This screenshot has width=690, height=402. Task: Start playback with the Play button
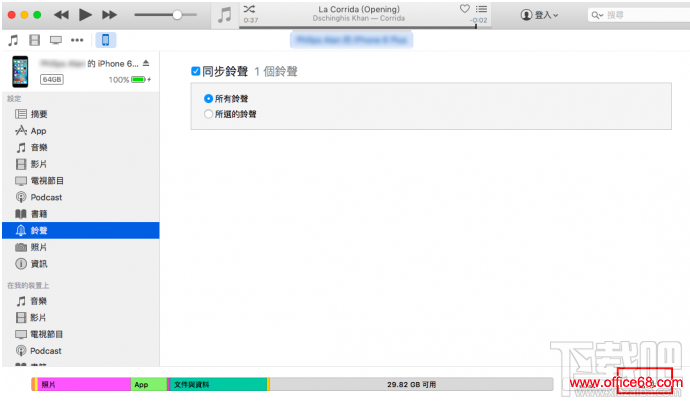(x=85, y=15)
